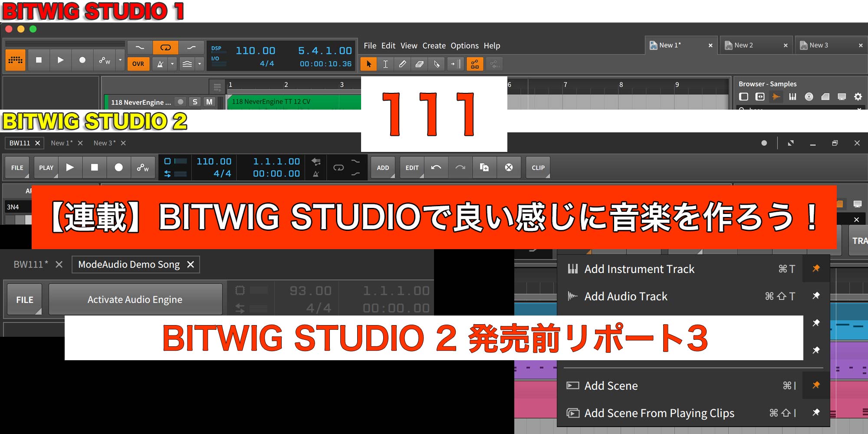Click tempo value 110.00 in Bitwig Studio 1

256,51
